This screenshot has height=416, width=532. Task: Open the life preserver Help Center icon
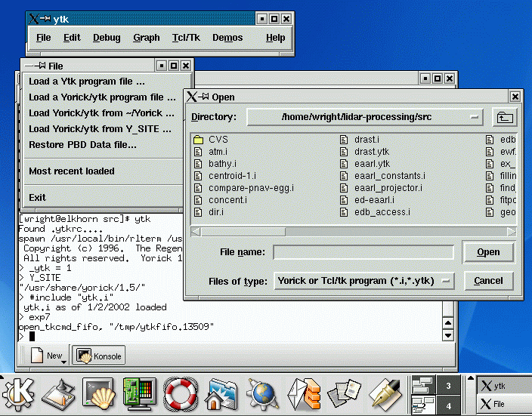181,393
